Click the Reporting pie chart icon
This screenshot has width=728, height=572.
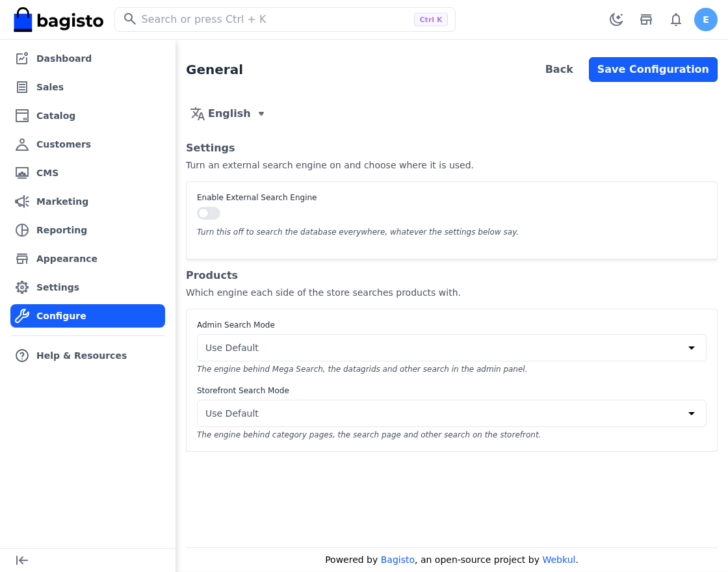point(22,230)
